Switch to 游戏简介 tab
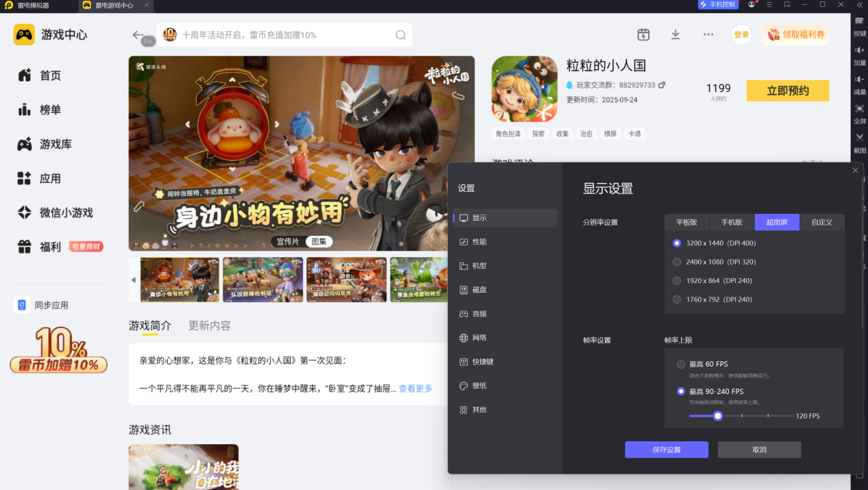 coord(150,326)
